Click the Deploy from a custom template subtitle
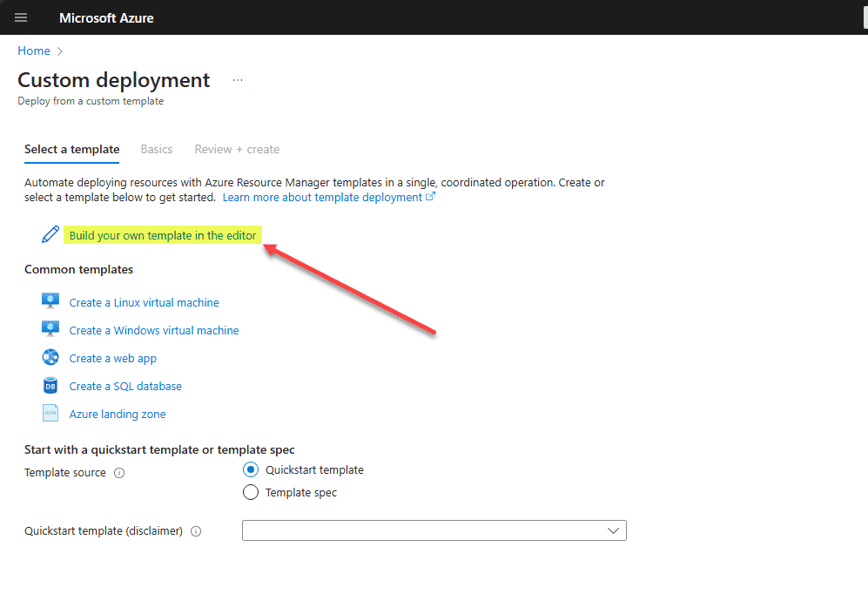The image size is (868, 614). click(x=91, y=101)
